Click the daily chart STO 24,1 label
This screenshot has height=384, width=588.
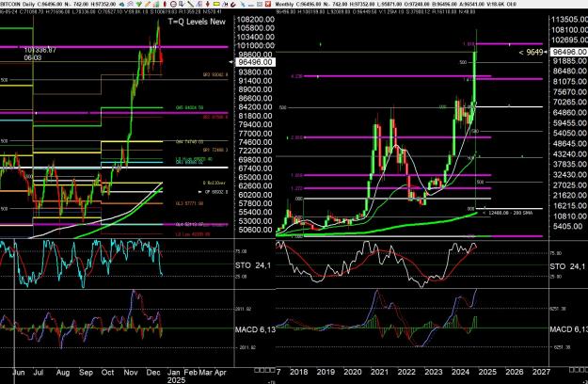pos(253,265)
